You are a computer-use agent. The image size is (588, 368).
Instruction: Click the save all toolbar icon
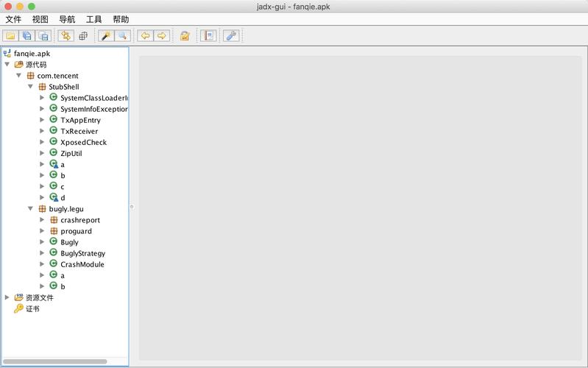27,35
